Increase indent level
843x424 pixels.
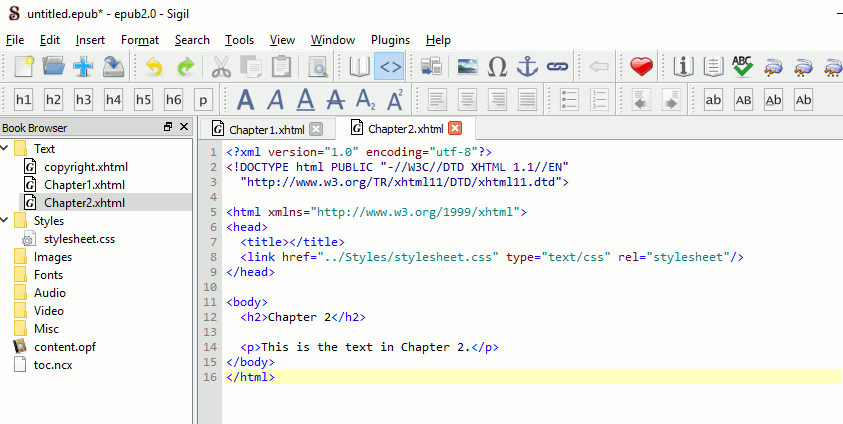[x=670, y=100]
